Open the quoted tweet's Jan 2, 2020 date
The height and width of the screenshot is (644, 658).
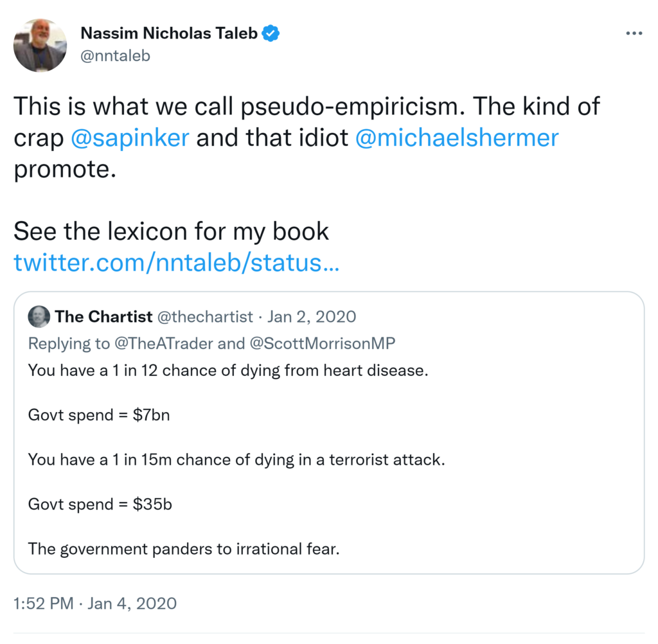[x=312, y=317]
